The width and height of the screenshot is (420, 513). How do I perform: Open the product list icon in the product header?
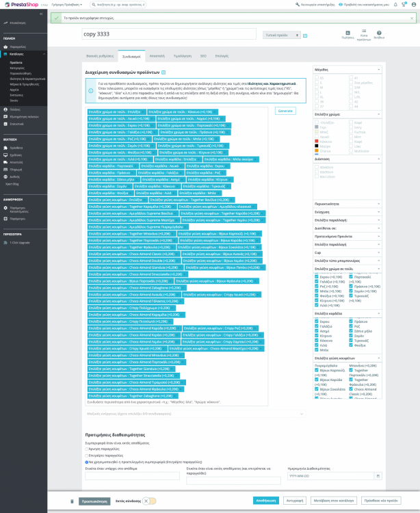364,31
